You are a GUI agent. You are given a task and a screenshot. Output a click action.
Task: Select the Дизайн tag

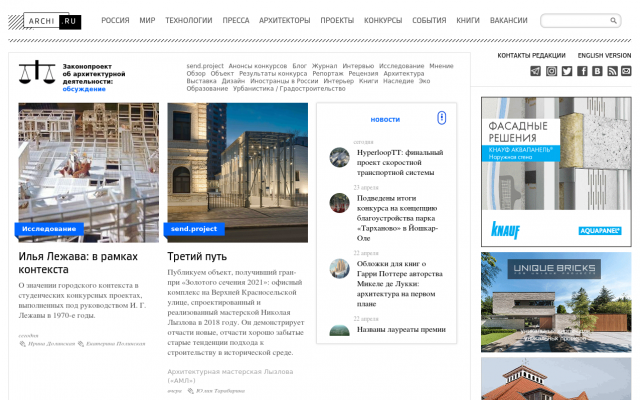[x=233, y=81]
